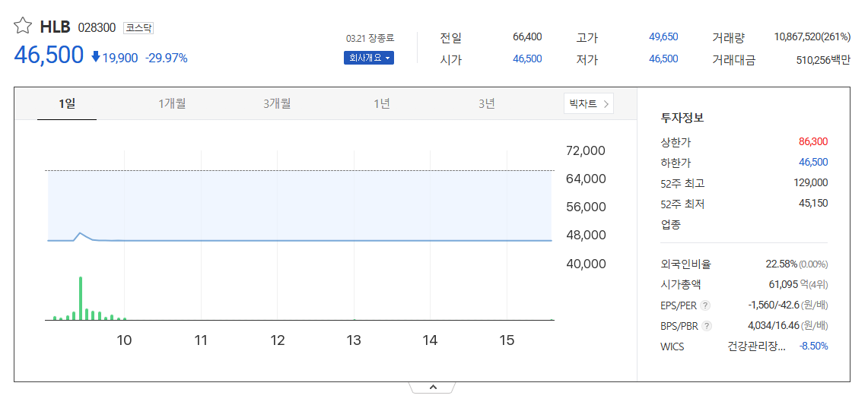Click the 외국인비율 value 22.58%
This screenshot has width=868, height=405.
tap(781, 264)
